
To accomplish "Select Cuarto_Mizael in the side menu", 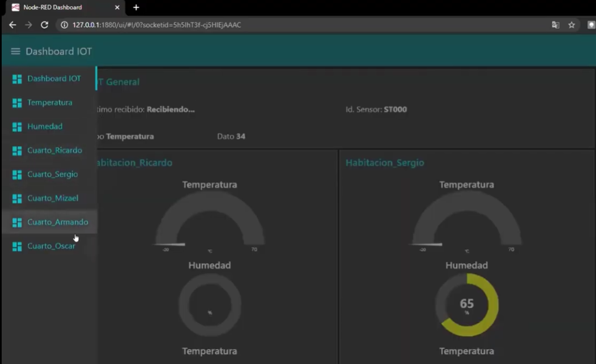I will (x=49, y=198).
